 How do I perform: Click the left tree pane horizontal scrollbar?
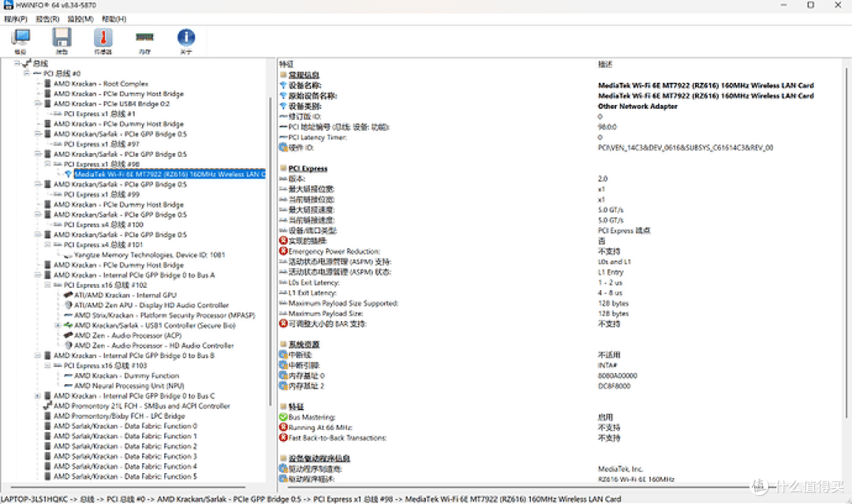coord(128,487)
